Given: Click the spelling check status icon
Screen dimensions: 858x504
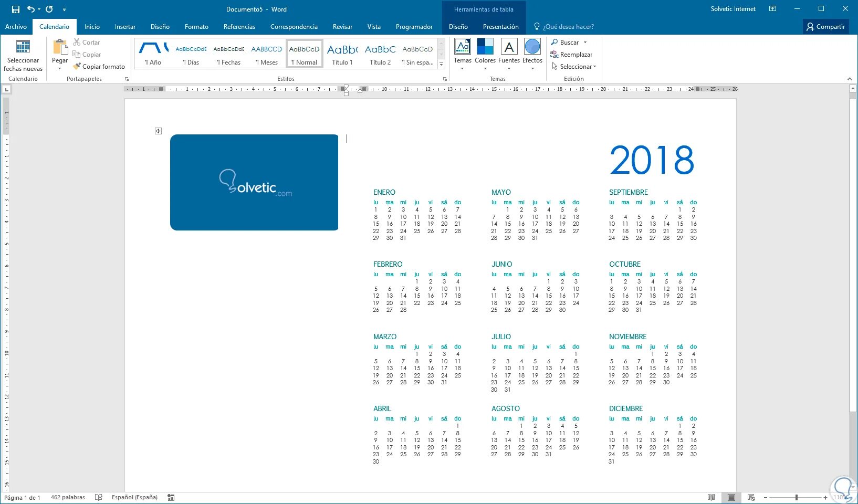Looking at the screenshot, I should 98,497.
